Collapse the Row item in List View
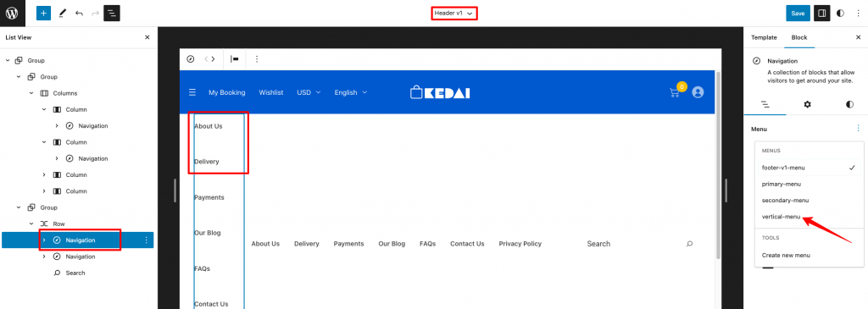This screenshot has height=309, width=868. click(x=31, y=223)
